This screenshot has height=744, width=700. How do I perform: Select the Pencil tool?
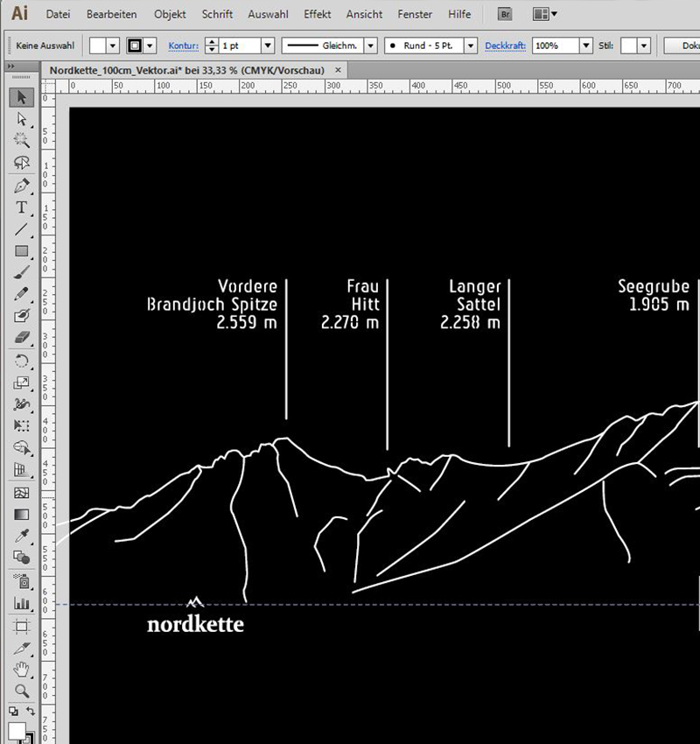tap(21, 294)
